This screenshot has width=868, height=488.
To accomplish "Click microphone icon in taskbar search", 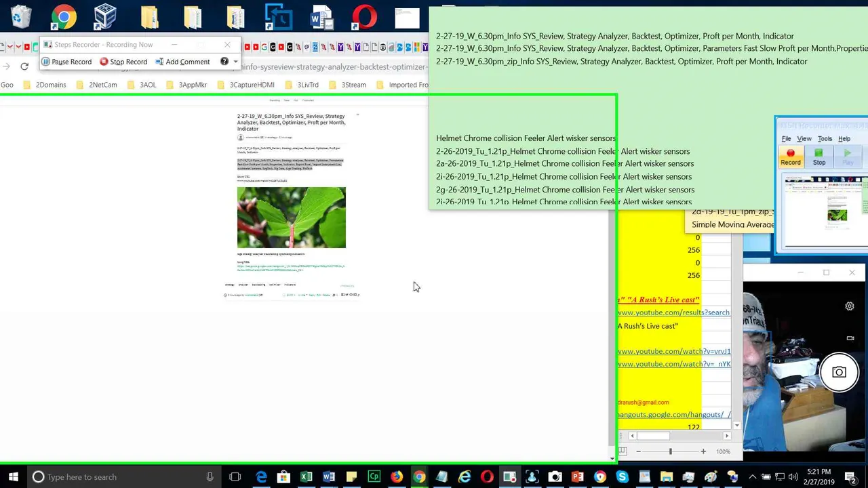I will coord(210,476).
